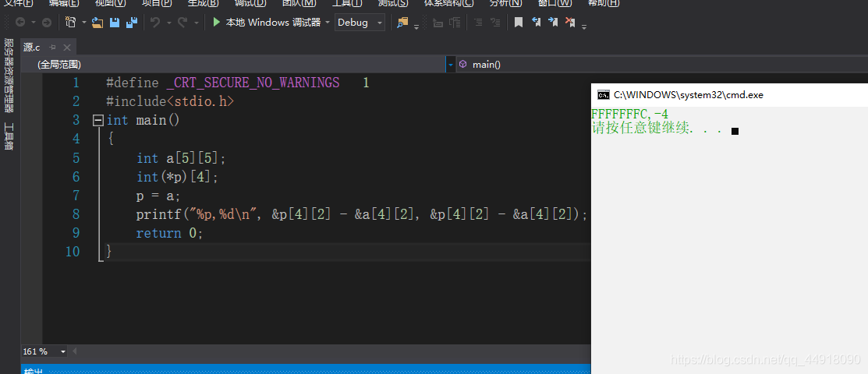Undo the last edit via toolbar
Image resolution: width=868 pixels, height=374 pixels.
click(x=155, y=23)
